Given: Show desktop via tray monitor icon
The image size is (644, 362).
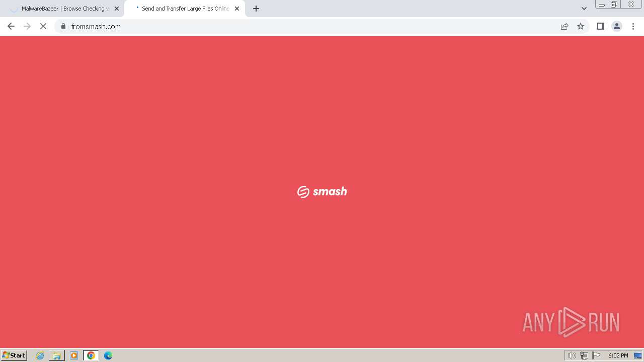Looking at the screenshot, I should 638,355.
